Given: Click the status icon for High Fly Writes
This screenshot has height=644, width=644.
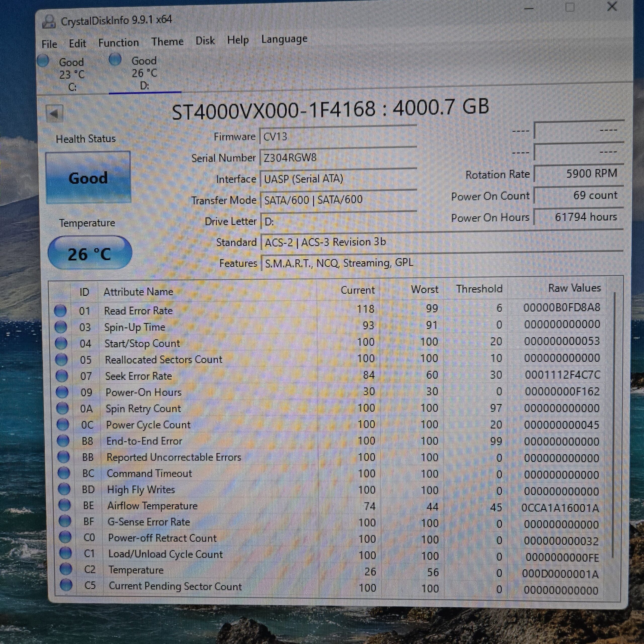Looking at the screenshot, I should coord(64,489).
